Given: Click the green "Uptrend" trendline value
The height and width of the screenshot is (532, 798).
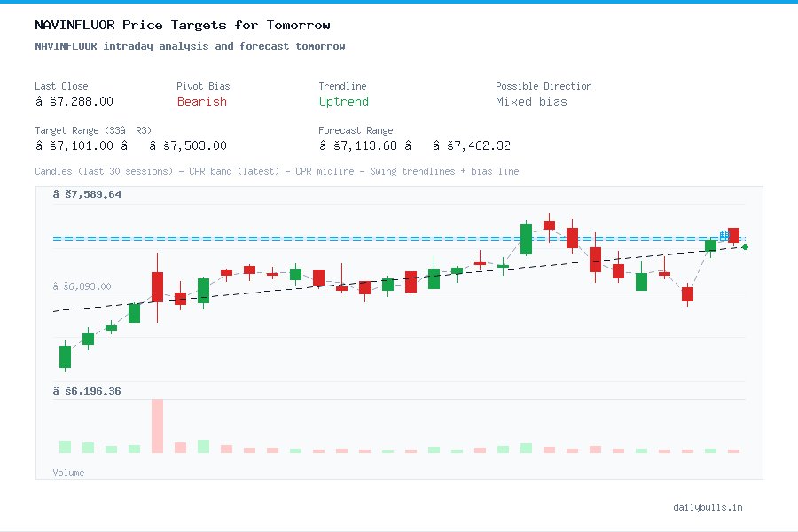Looking at the screenshot, I should point(343,101).
